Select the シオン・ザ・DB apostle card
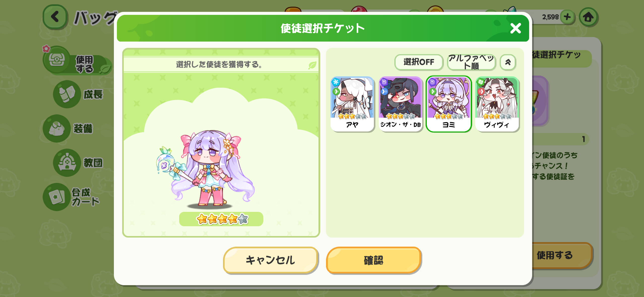The height and width of the screenshot is (297, 644). (x=400, y=104)
